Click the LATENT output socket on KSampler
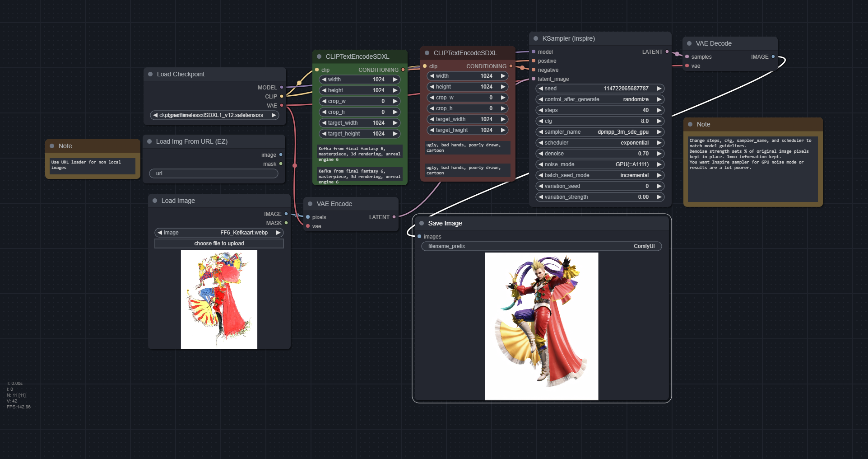 coord(667,52)
